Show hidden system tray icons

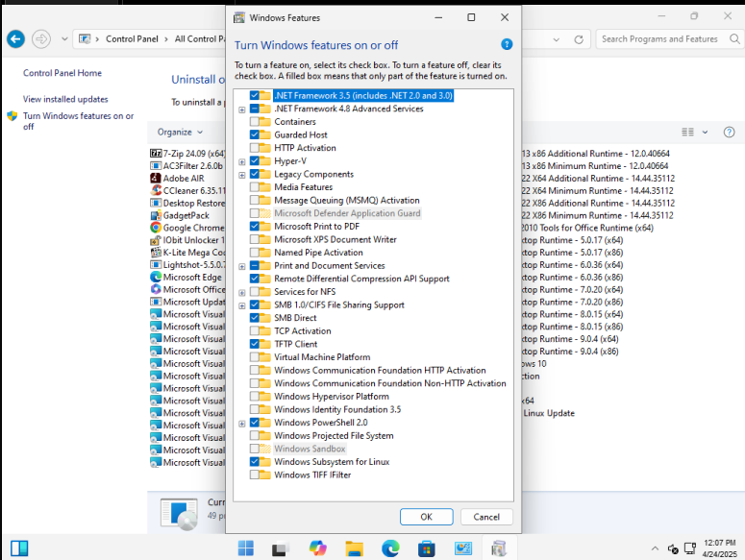pos(655,548)
